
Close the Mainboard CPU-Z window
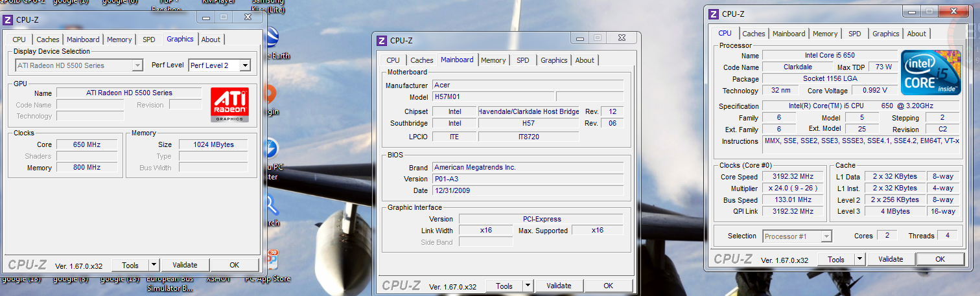click(x=620, y=38)
